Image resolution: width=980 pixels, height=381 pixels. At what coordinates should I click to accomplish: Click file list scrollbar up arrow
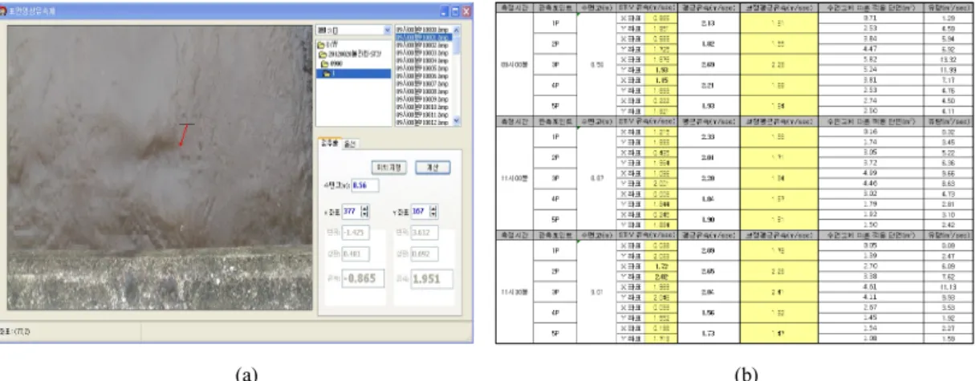pos(457,30)
